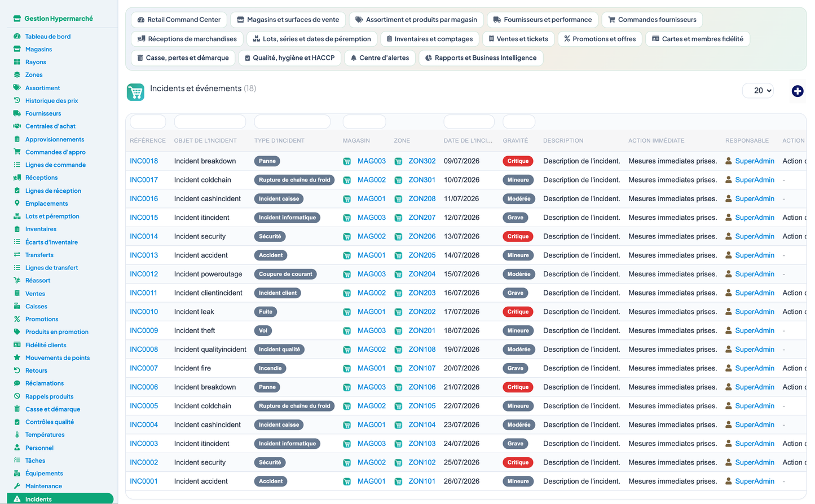
Task: Click the Retours undo icon
Action: pos(17,370)
